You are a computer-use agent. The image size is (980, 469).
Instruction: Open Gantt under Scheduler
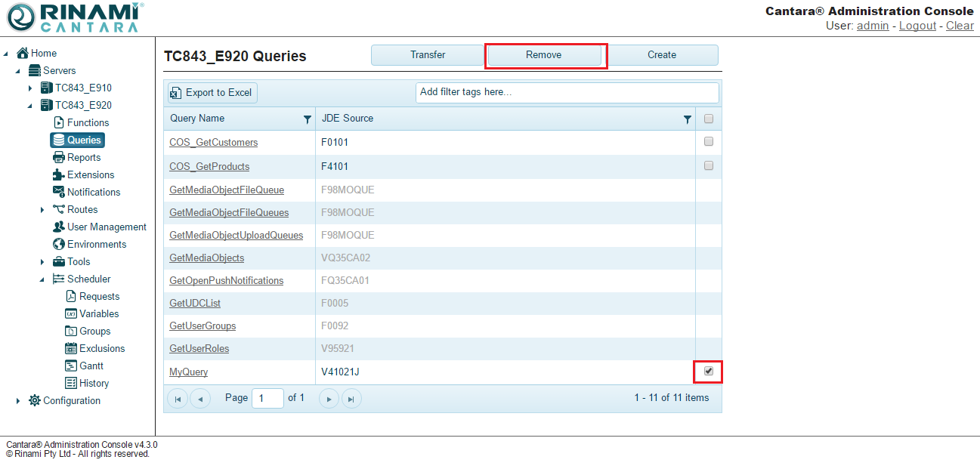coord(91,366)
